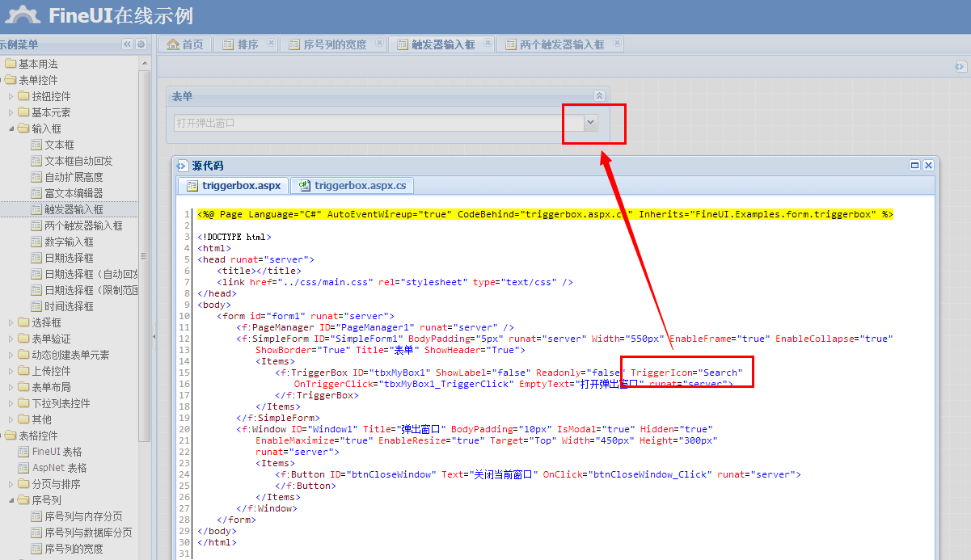The height and width of the screenshot is (560, 971).
Task: Switch to the 两个触发器输入框 tab
Action: coord(561,44)
